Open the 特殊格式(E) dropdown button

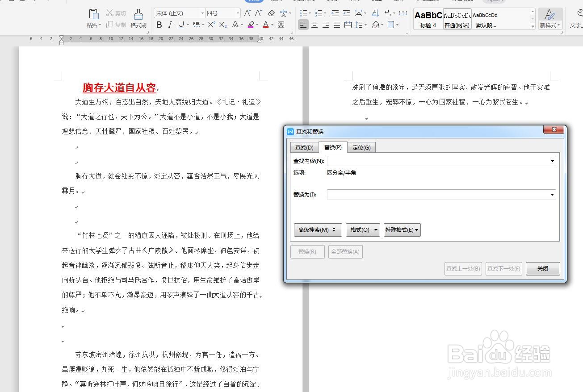pos(402,230)
